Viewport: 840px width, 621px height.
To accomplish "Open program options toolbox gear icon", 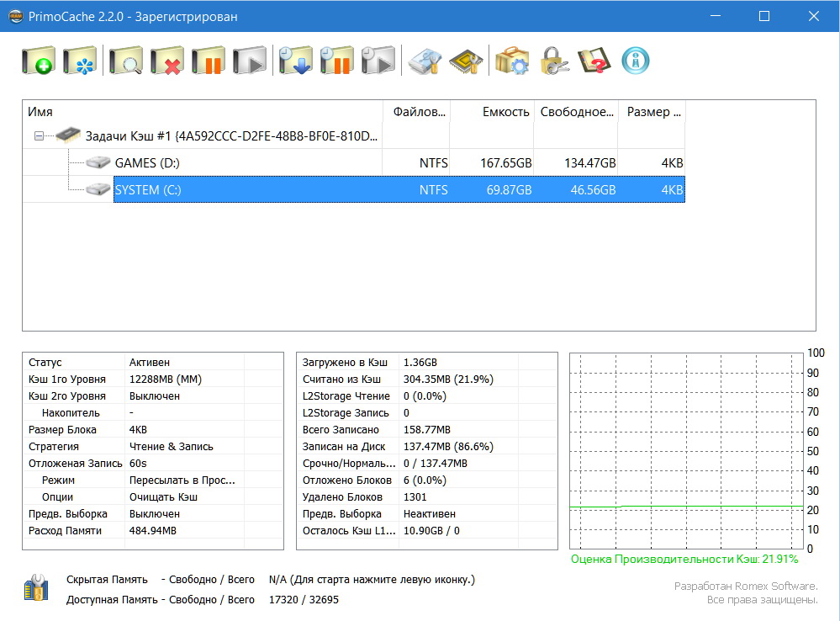I will pyautogui.click(x=512, y=60).
